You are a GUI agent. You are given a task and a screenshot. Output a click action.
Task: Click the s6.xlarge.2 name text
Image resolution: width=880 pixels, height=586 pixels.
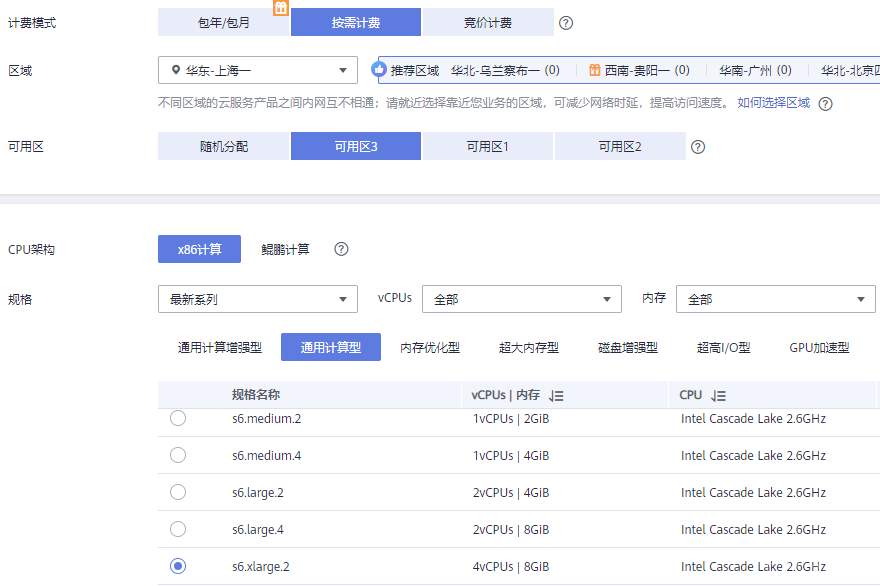coord(260,567)
